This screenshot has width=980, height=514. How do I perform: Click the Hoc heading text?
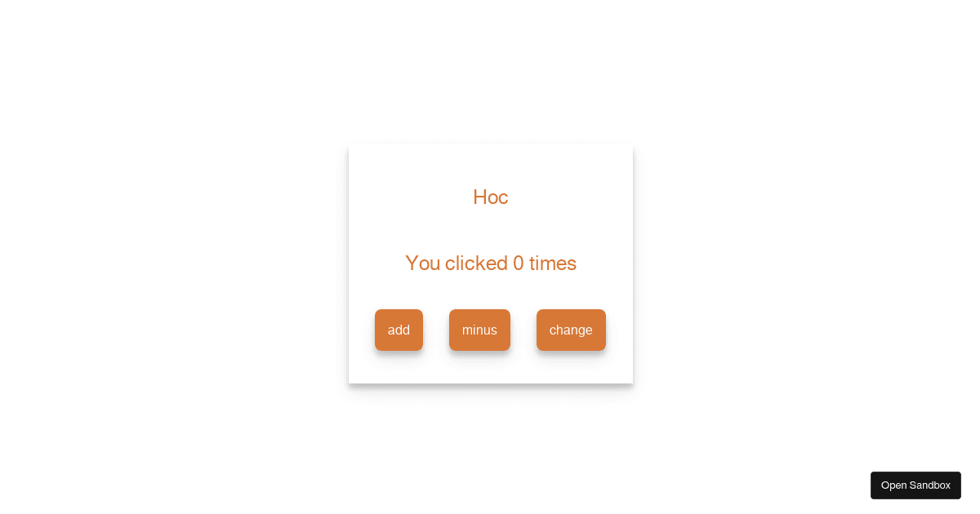491,197
